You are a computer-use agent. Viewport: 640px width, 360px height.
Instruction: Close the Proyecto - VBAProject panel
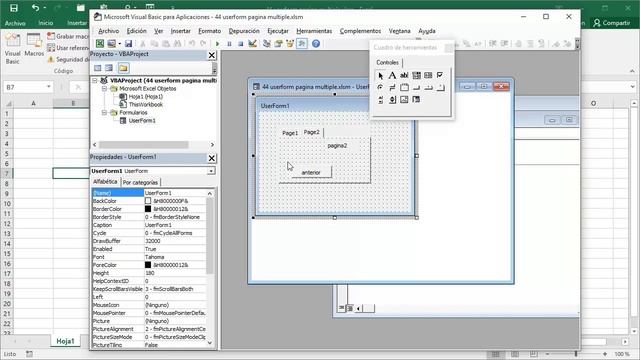[211, 55]
